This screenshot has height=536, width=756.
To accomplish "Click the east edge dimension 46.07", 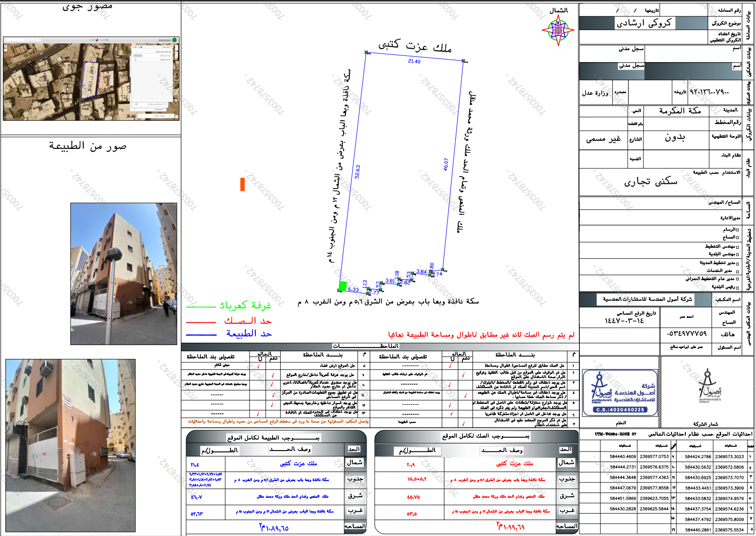I will coord(446,164).
